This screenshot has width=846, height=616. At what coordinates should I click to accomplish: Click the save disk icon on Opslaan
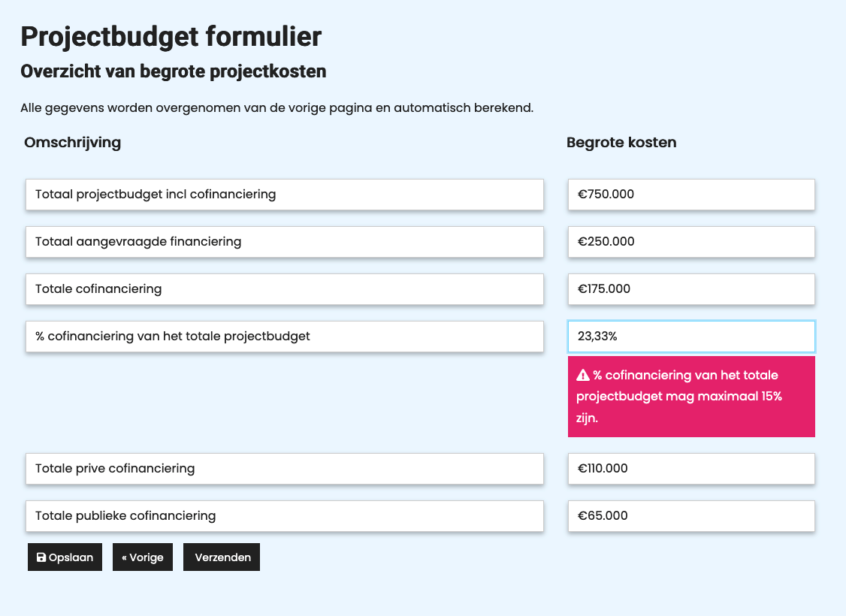click(x=40, y=557)
